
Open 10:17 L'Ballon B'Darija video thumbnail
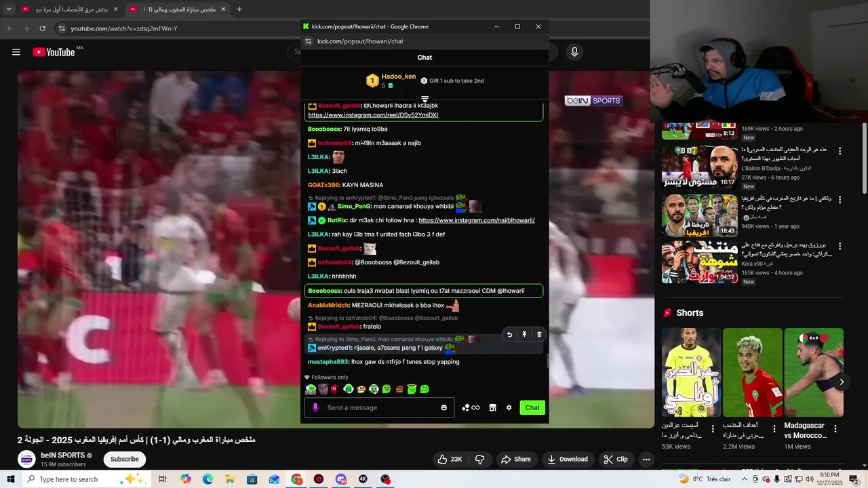pyautogui.click(x=699, y=167)
